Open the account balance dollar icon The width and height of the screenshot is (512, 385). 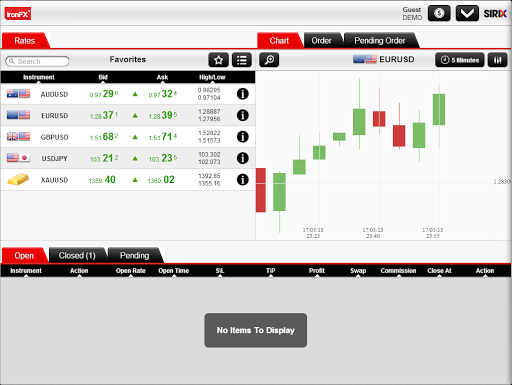pyautogui.click(x=439, y=13)
